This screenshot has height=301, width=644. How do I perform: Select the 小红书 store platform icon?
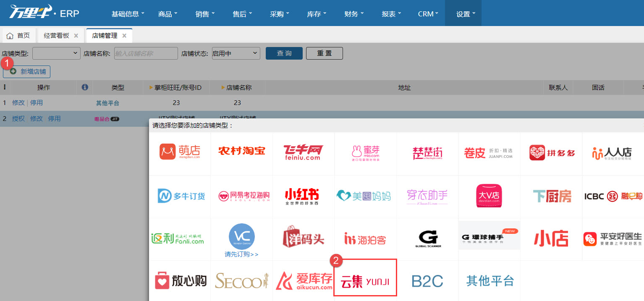[x=303, y=196]
